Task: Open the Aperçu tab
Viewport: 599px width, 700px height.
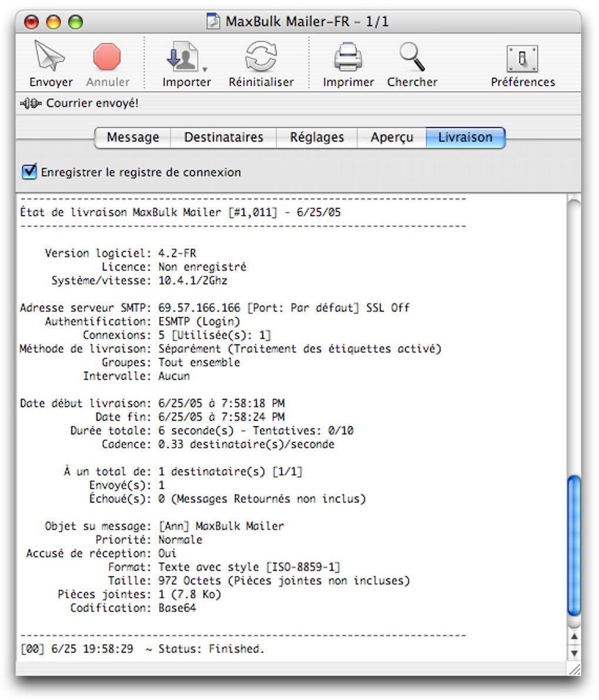Action: tap(392, 137)
